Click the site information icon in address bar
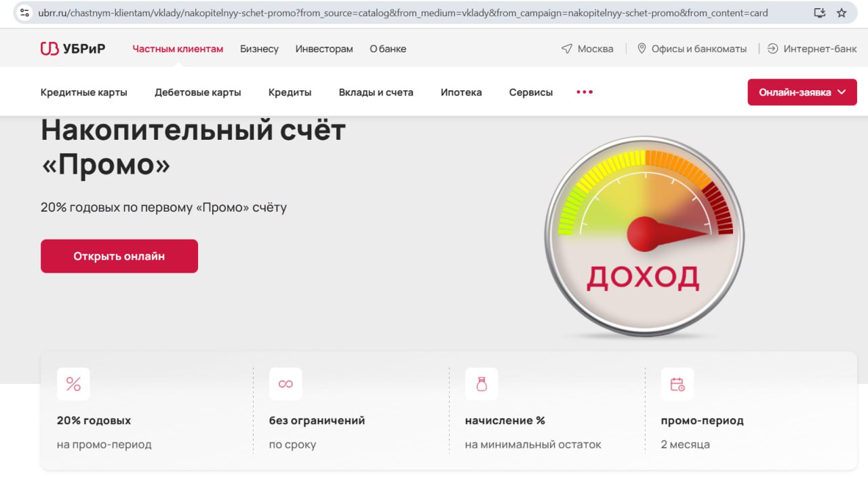Viewport: 868px width, 477px height. [24, 13]
